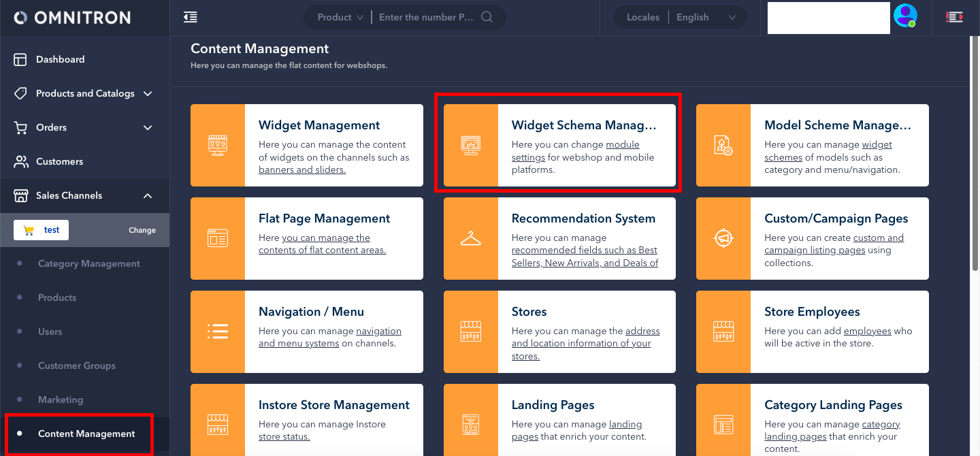Screen dimensions: 980x456
Task: Click the Omnitron logo
Action: tap(72, 18)
